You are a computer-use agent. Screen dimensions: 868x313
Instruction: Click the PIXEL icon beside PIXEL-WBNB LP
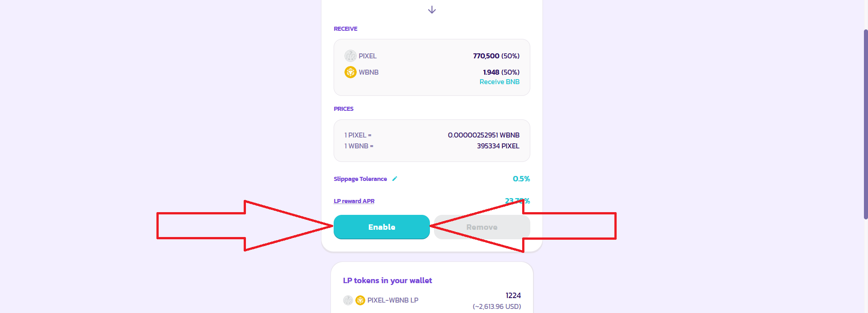(x=348, y=300)
